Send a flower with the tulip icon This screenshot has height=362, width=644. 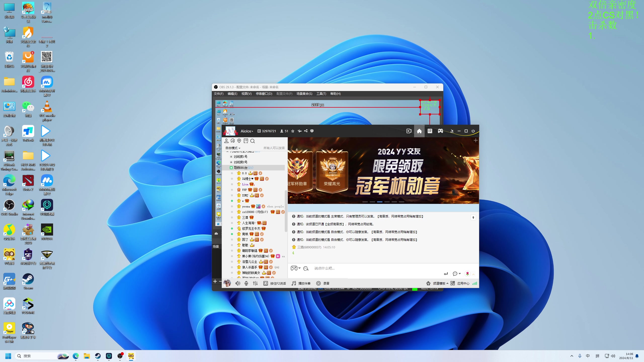[x=467, y=274]
